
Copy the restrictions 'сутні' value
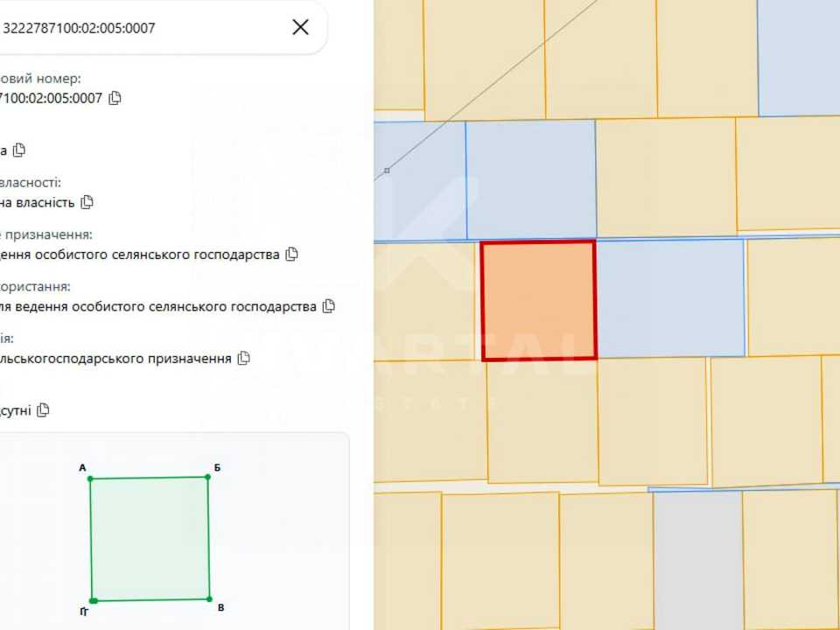pyautogui.click(x=44, y=410)
